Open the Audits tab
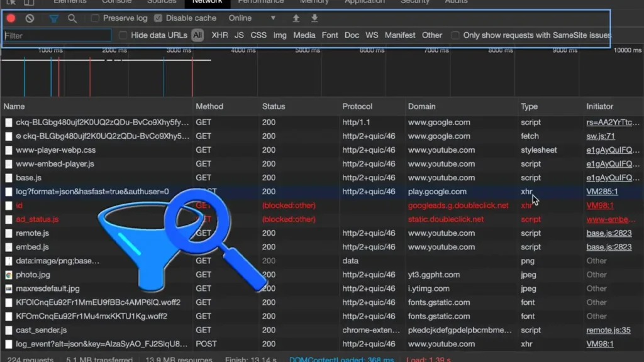The width and height of the screenshot is (644, 362). coord(456,2)
